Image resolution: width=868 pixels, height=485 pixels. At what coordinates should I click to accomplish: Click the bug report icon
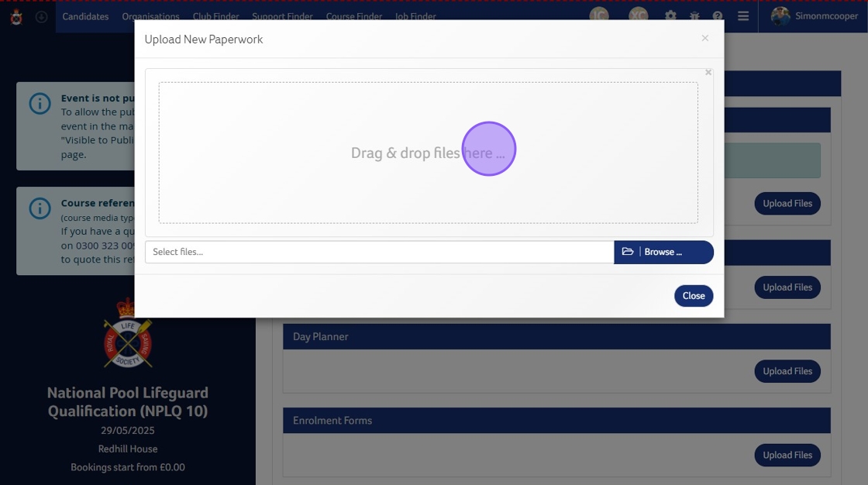pos(694,16)
